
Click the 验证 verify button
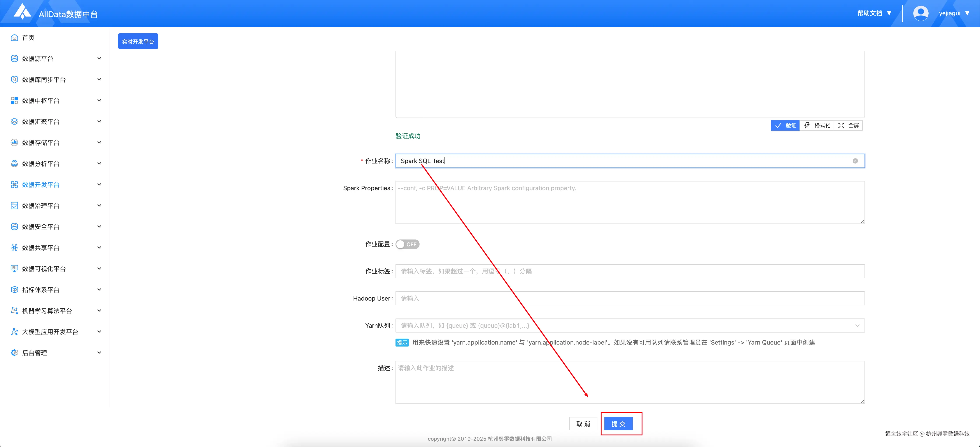pyautogui.click(x=785, y=125)
